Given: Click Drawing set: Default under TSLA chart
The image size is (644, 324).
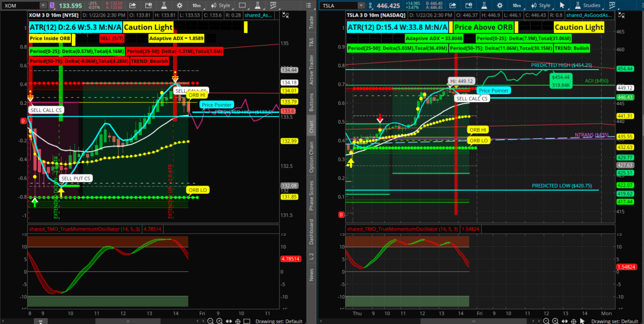Looking at the screenshot, I should pos(615,321).
